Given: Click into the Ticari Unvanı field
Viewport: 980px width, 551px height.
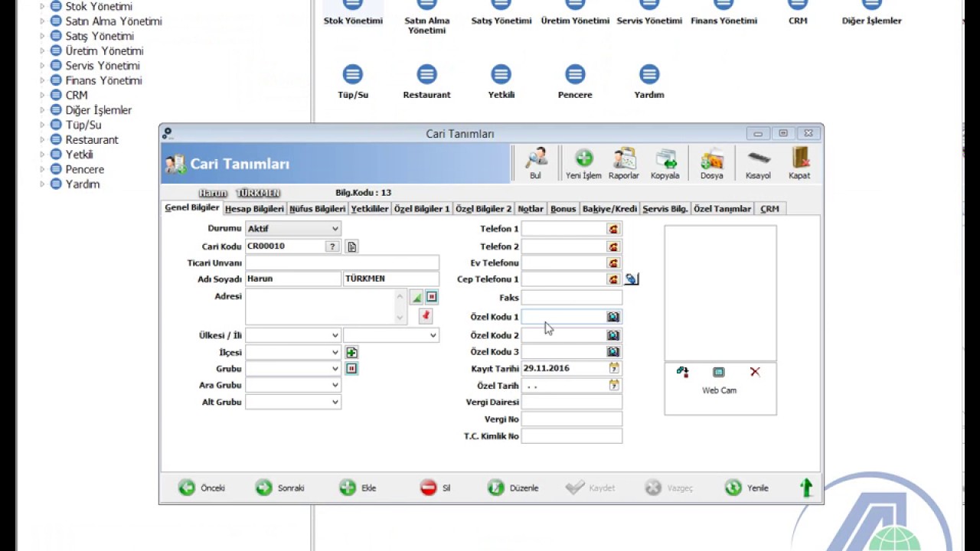Looking at the screenshot, I should click(342, 262).
